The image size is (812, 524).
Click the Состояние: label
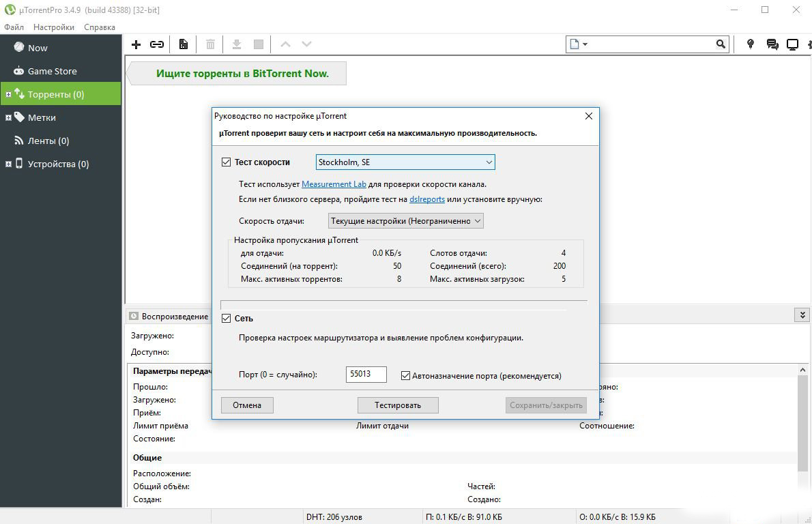coord(154,439)
